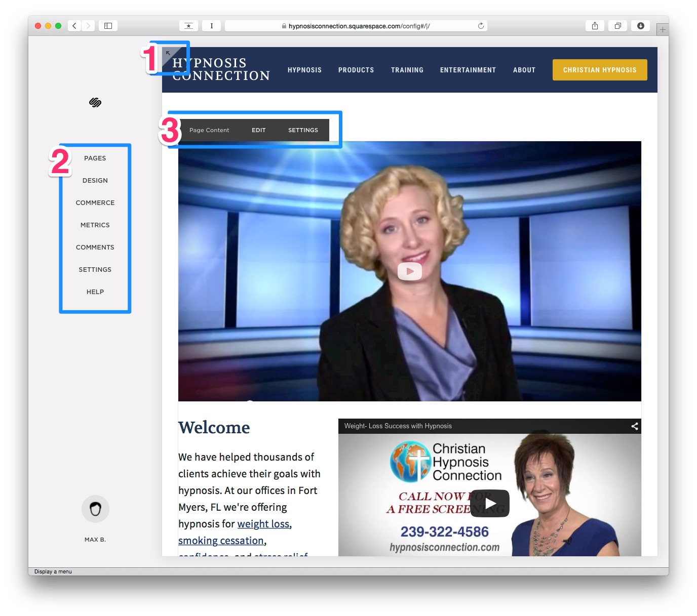Open the Entertainment nav link

[468, 70]
